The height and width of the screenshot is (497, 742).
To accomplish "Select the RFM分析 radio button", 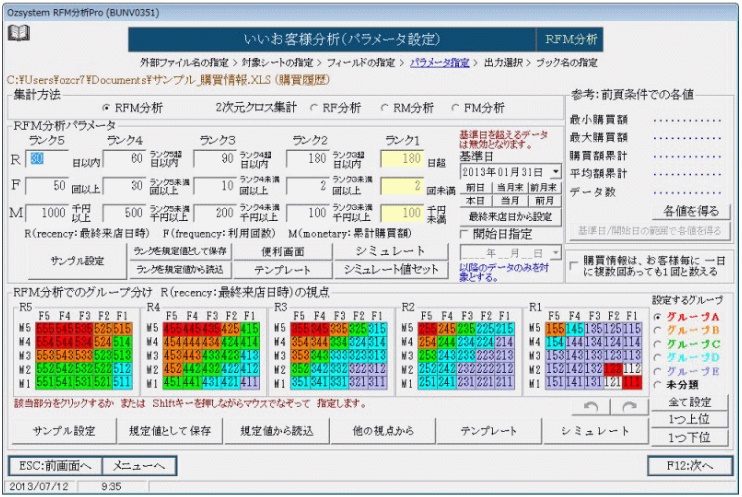I will click(x=106, y=108).
